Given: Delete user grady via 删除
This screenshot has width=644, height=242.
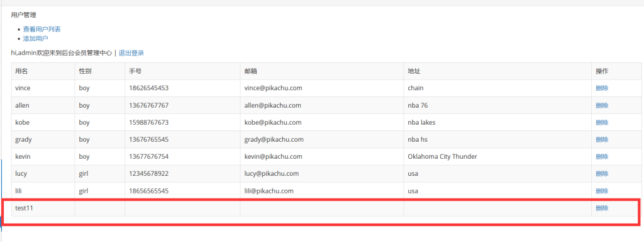Looking at the screenshot, I should click(x=602, y=139).
